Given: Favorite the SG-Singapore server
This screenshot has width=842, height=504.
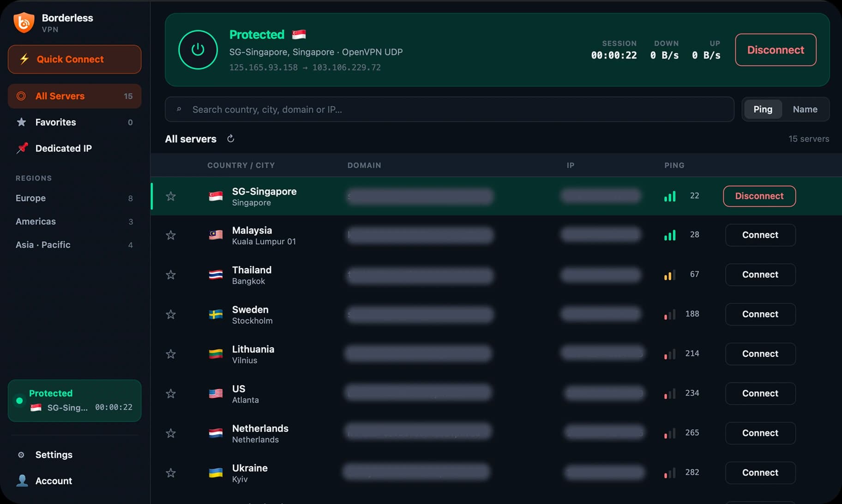Looking at the screenshot, I should click(x=171, y=196).
